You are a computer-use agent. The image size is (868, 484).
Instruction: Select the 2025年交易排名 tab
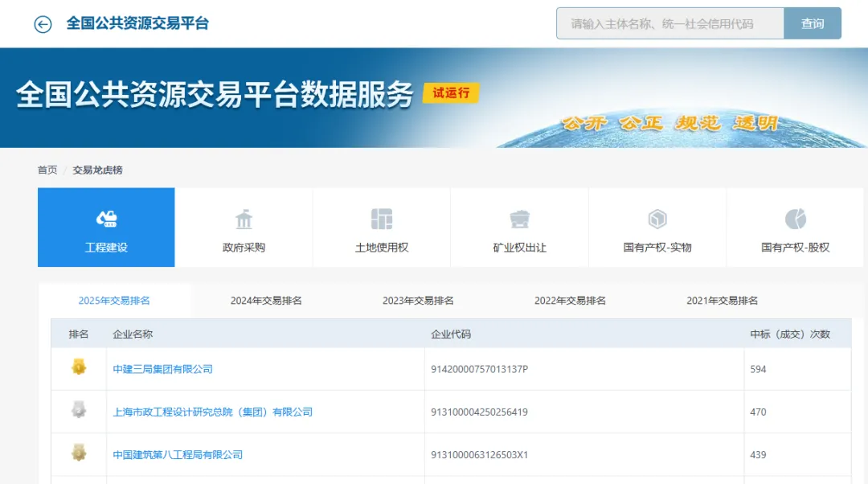pos(114,301)
